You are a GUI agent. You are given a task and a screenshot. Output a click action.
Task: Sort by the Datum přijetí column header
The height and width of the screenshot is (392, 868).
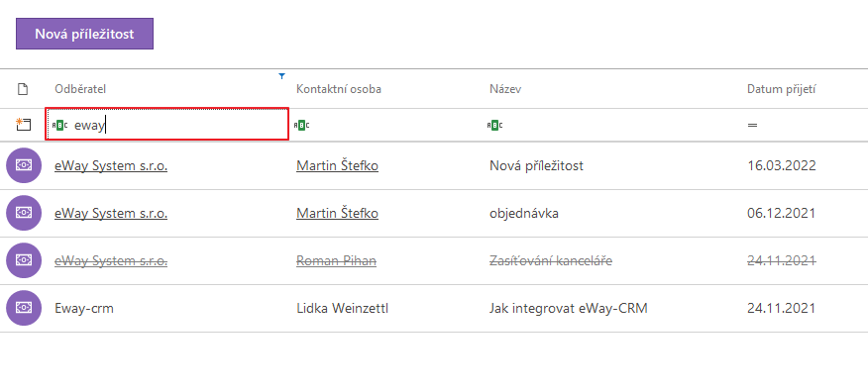click(x=781, y=89)
